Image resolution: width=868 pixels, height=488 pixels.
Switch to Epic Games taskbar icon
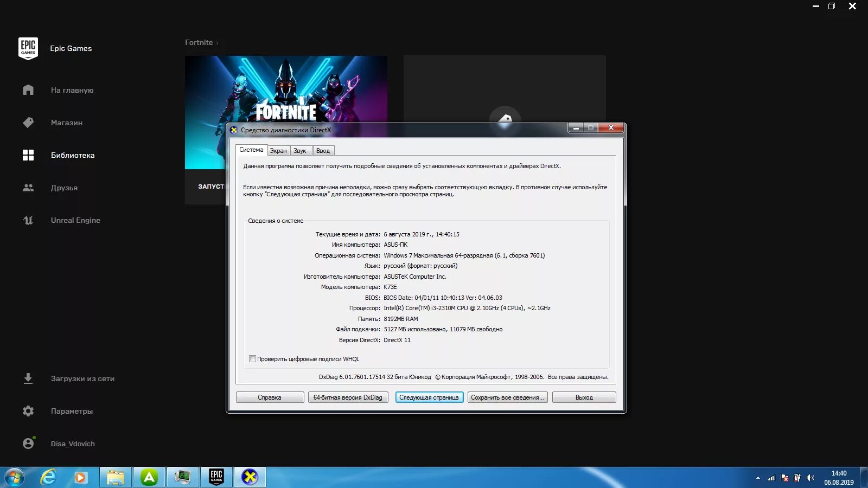tap(216, 477)
